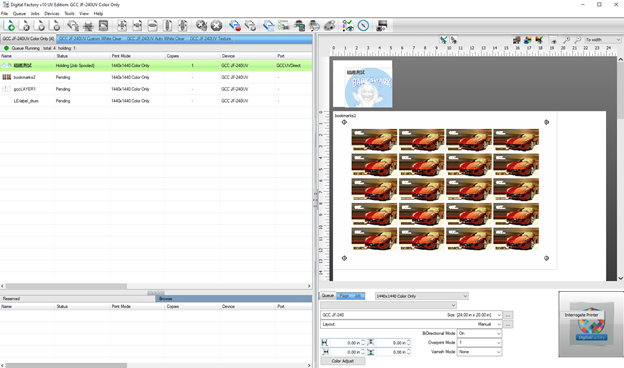This screenshot has width=624, height=368.
Task: Click the Baby Shark job thumbnail preview
Action: point(363,84)
